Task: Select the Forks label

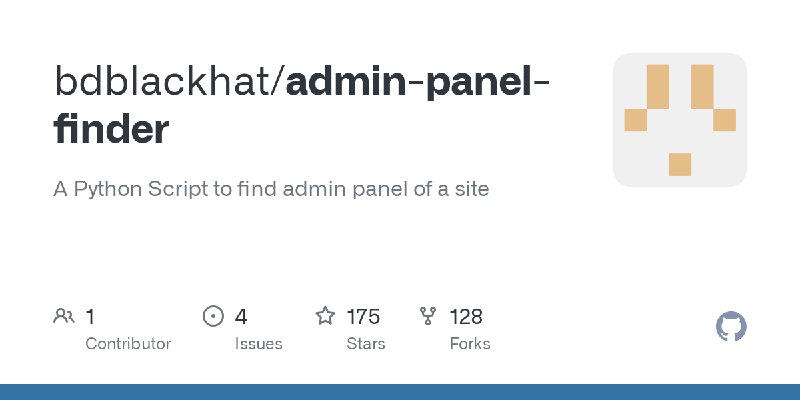Action: 470,344
